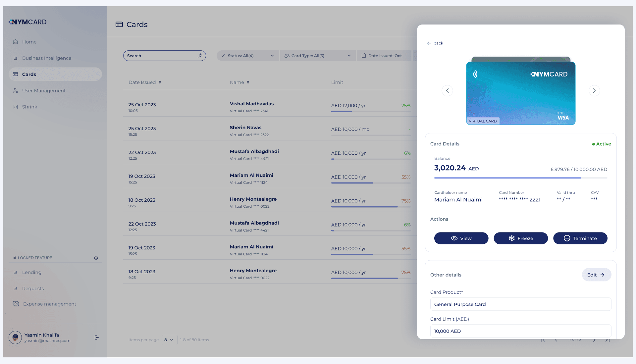Click the contactless symbol on the card
The width and height of the screenshot is (636, 364).
475,74
